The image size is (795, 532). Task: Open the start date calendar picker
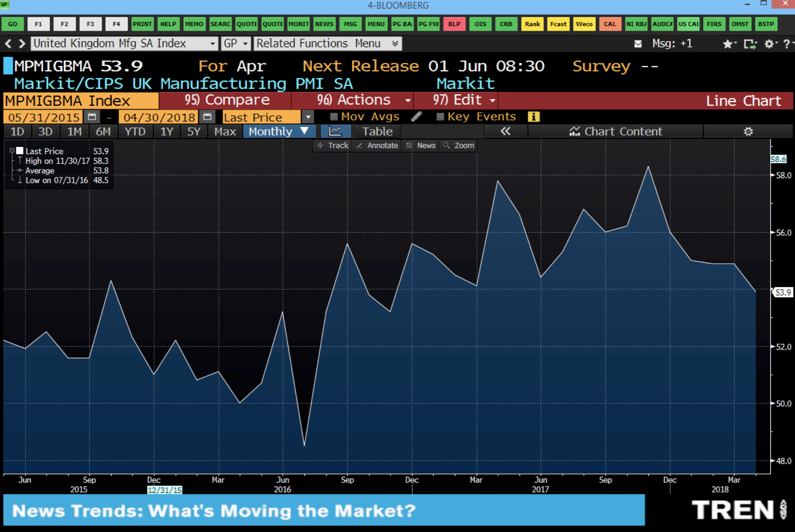coord(92,117)
